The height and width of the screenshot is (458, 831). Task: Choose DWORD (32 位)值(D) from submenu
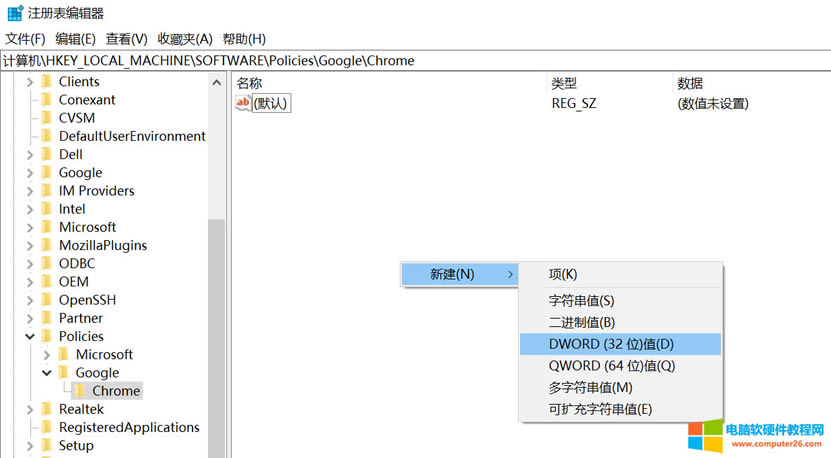(x=611, y=344)
